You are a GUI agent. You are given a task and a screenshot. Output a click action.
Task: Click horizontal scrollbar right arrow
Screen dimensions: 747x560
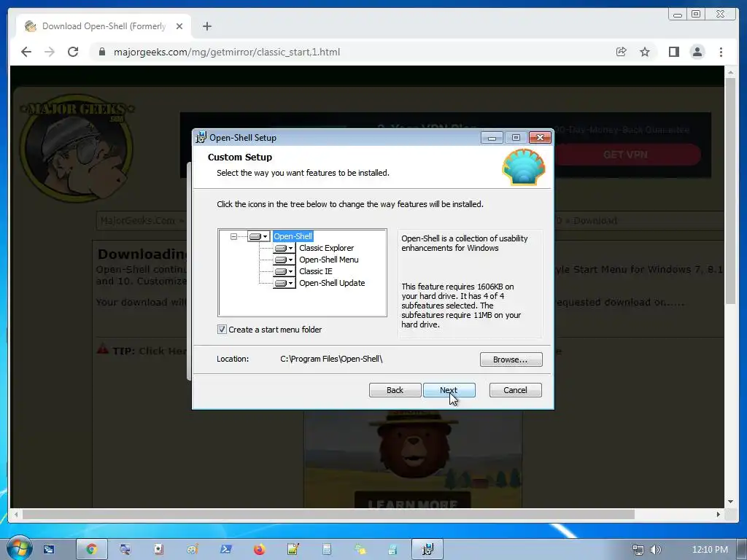tap(719, 514)
